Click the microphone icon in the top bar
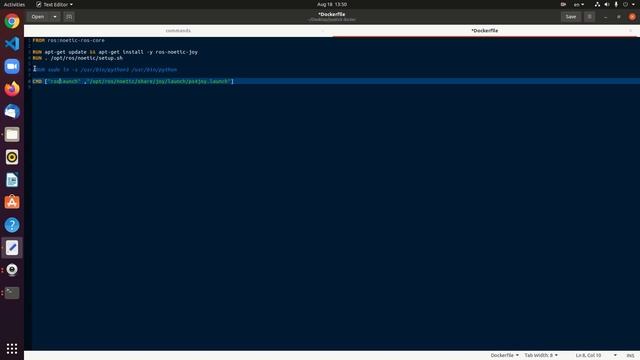640x360 pixels. 616,4
